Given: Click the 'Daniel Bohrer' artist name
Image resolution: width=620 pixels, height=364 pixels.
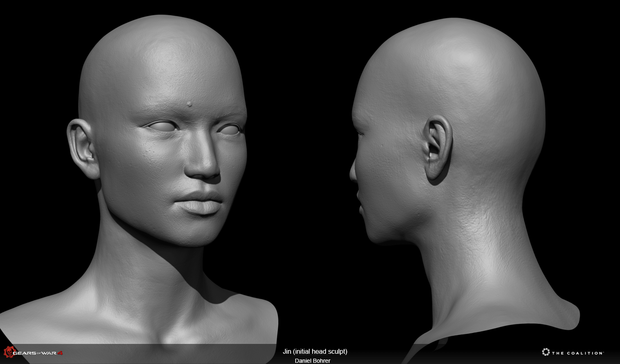Looking at the screenshot, I should [312, 361].
